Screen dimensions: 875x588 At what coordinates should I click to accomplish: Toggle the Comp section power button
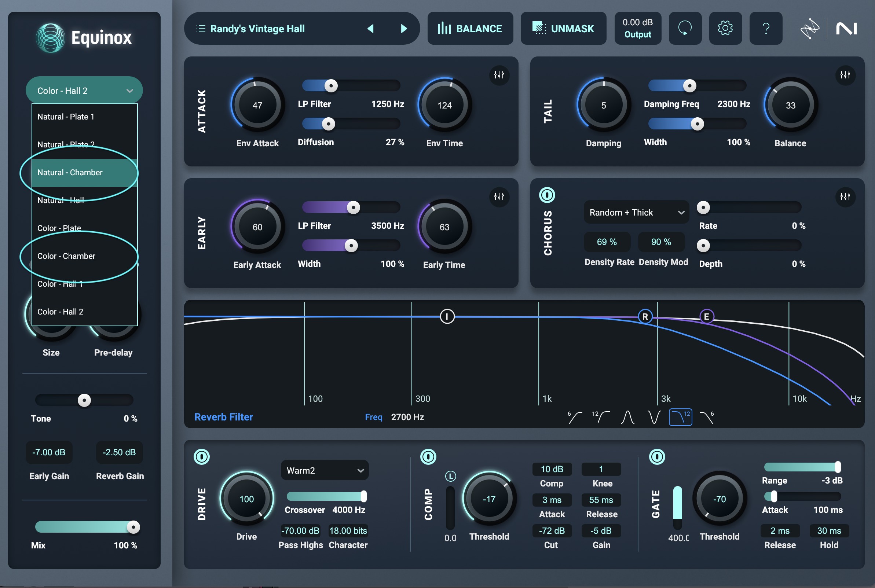(428, 457)
